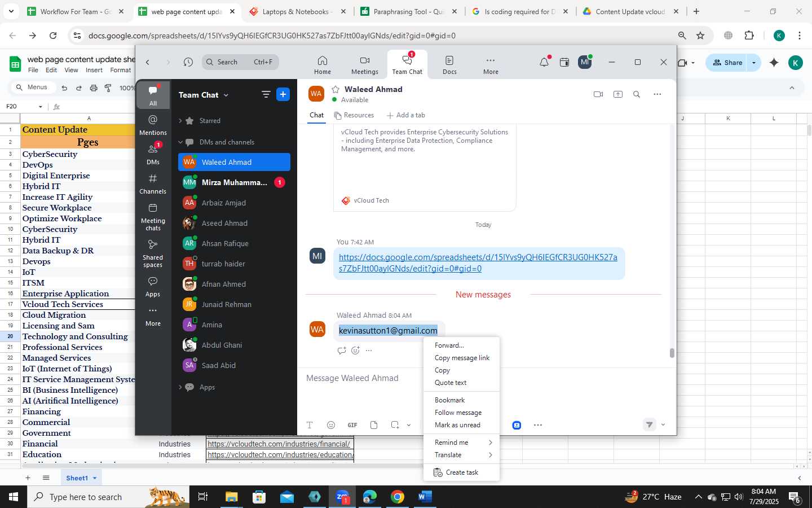
Task: Go back with the Zoom back arrow
Action: (148, 62)
